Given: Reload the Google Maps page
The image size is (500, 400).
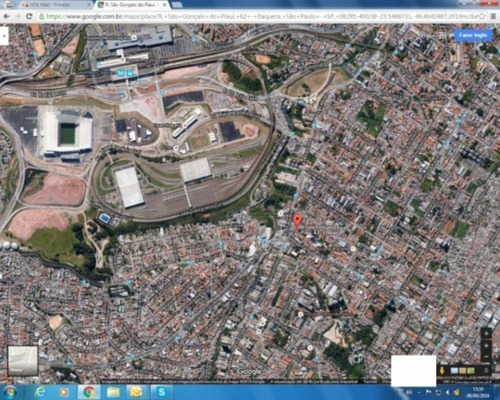Looking at the screenshot, I should (x=29, y=16).
